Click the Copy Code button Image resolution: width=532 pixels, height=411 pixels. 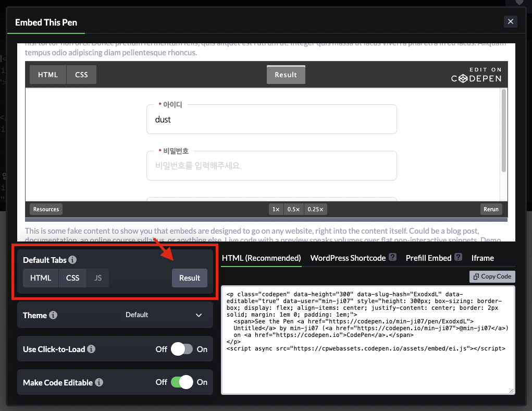492,276
